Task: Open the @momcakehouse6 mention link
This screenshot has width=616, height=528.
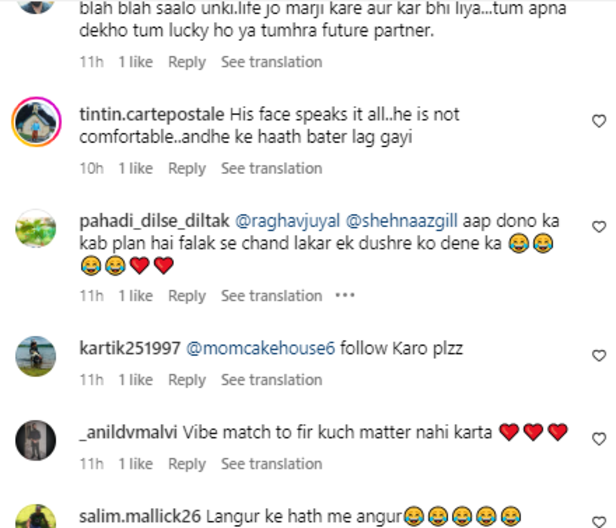Action: (260, 348)
